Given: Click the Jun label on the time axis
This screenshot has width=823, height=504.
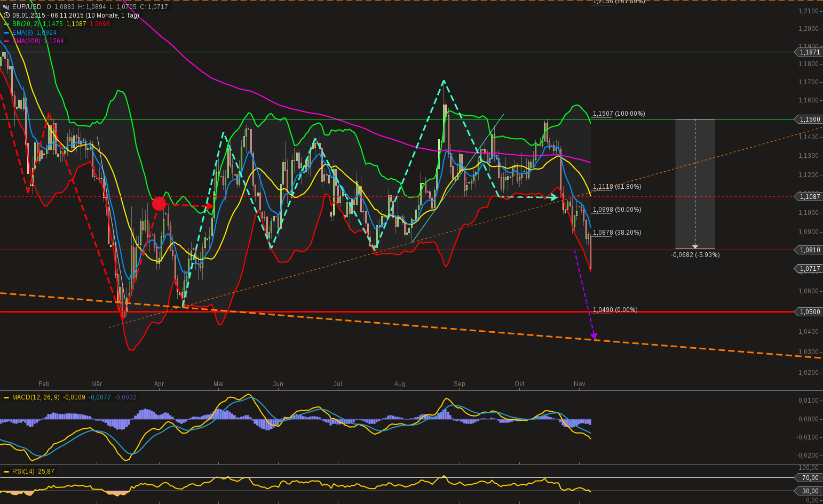Looking at the screenshot, I should coord(278,384).
